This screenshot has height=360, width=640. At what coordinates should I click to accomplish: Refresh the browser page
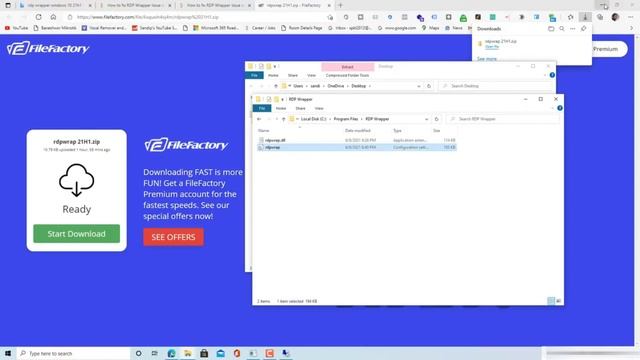coord(38,17)
